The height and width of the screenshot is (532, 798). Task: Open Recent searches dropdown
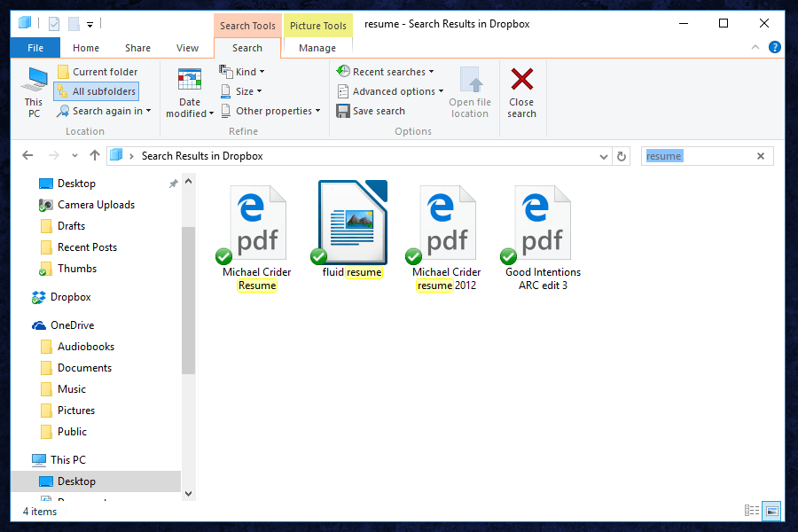(x=385, y=72)
